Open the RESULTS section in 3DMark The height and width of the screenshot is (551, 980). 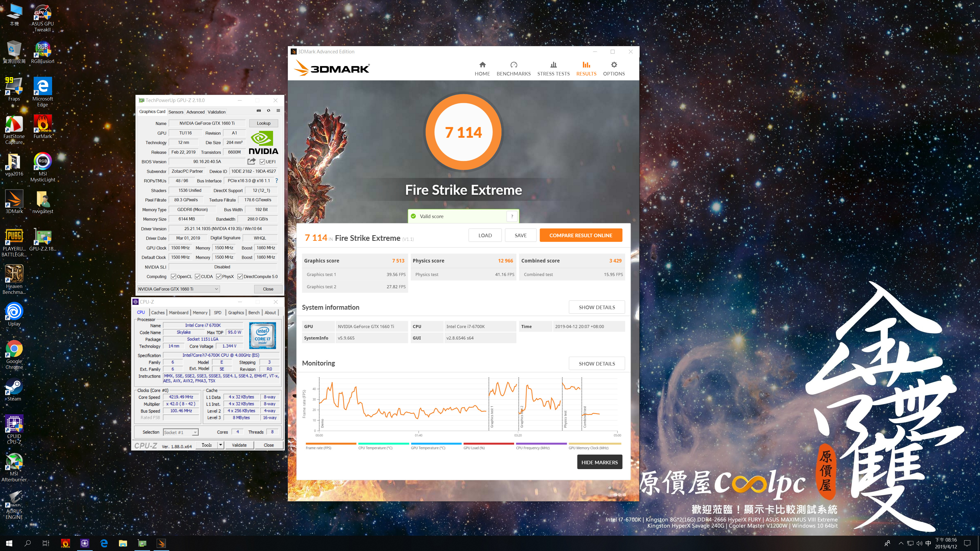click(x=586, y=69)
